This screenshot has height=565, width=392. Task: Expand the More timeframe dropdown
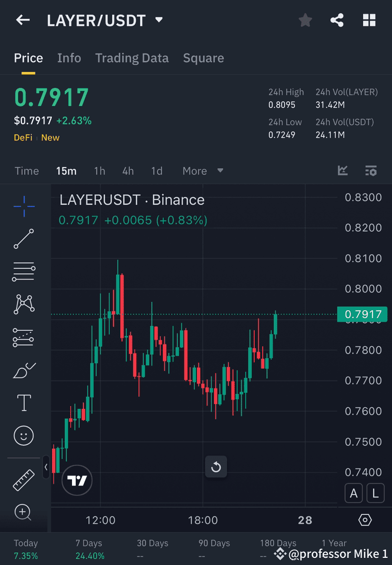tap(203, 171)
